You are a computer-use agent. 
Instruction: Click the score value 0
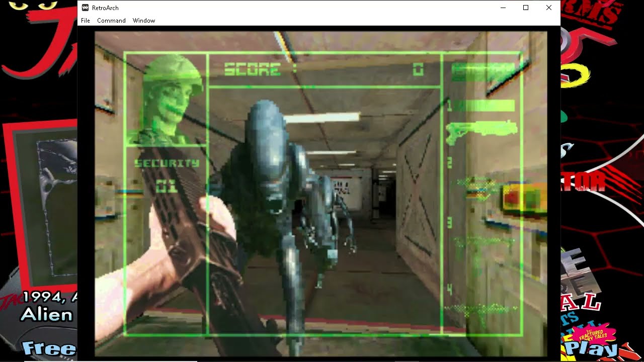418,69
